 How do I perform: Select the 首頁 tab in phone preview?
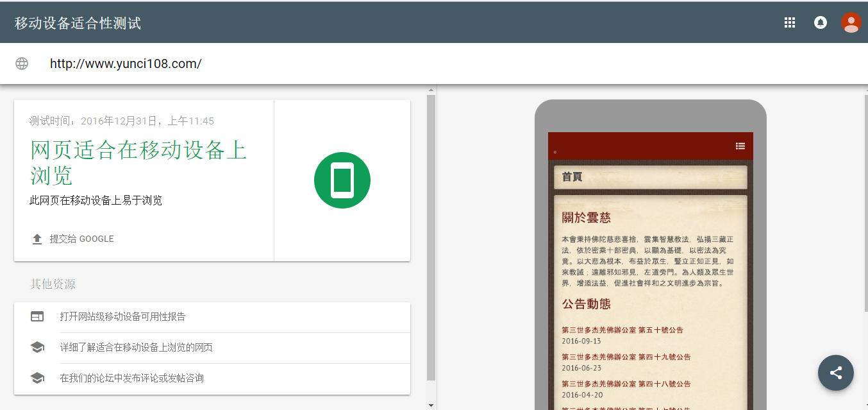[572, 177]
